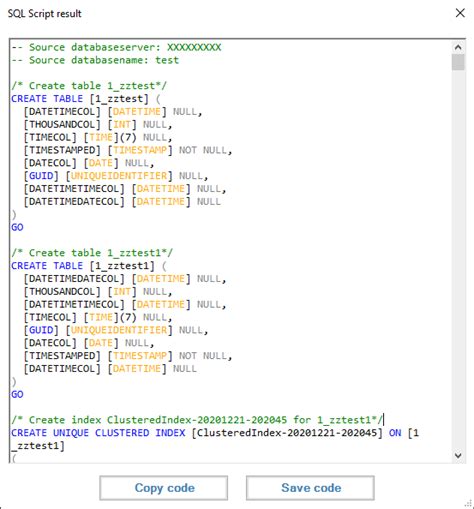474x509 pixels.
Task: Click [THOUSANDCOL] in the first table definition
Action: tap(62, 125)
